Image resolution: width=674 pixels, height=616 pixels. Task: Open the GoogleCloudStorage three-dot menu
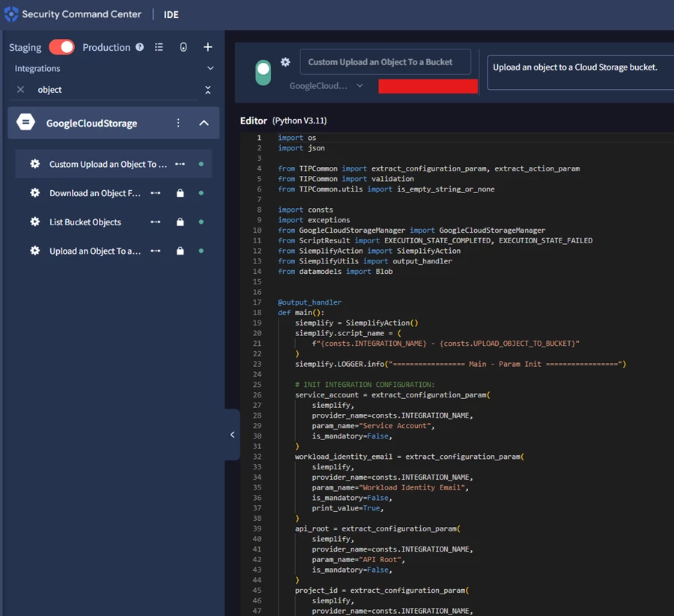pos(178,123)
